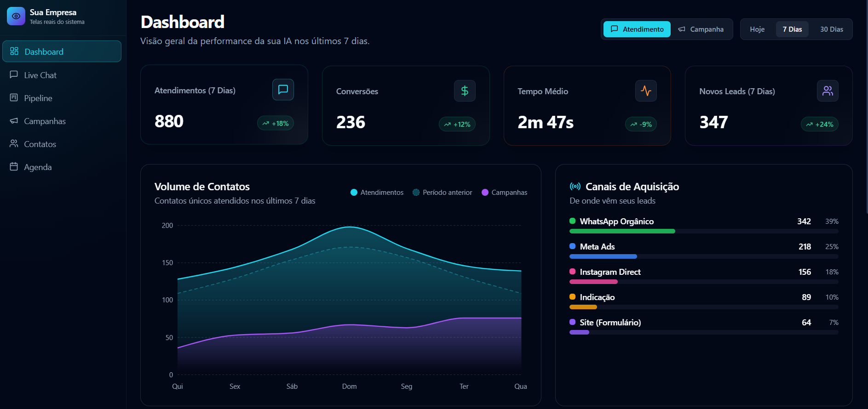
Task: Click the 342 count for WhatsApp Orgânico
Action: point(804,222)
